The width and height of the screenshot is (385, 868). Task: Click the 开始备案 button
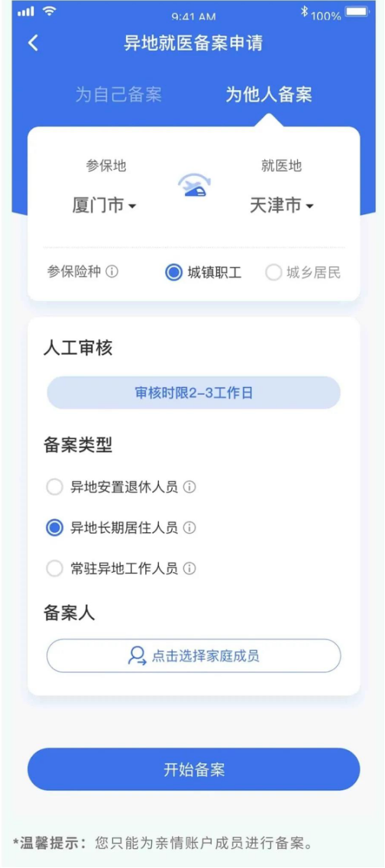(x=193, y=769)
